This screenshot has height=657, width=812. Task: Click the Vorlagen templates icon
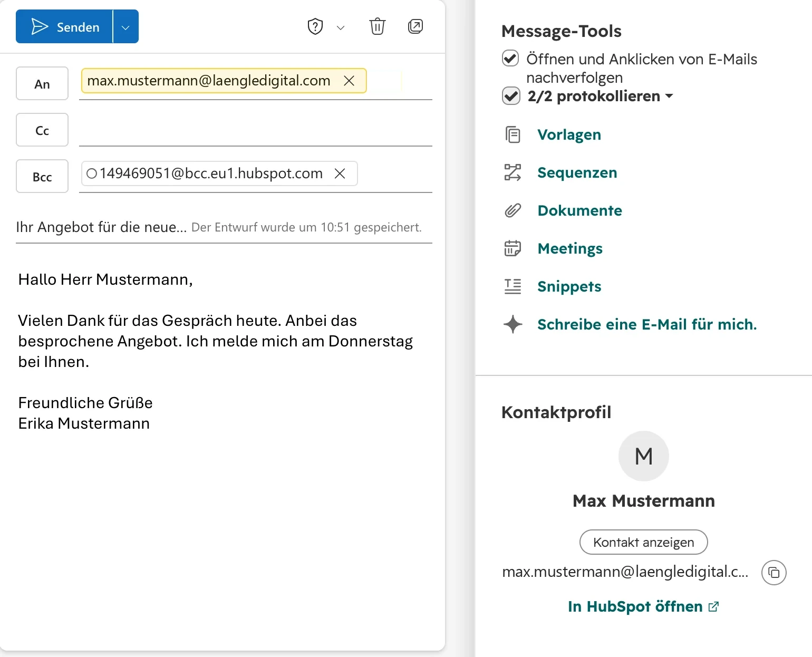513,134
